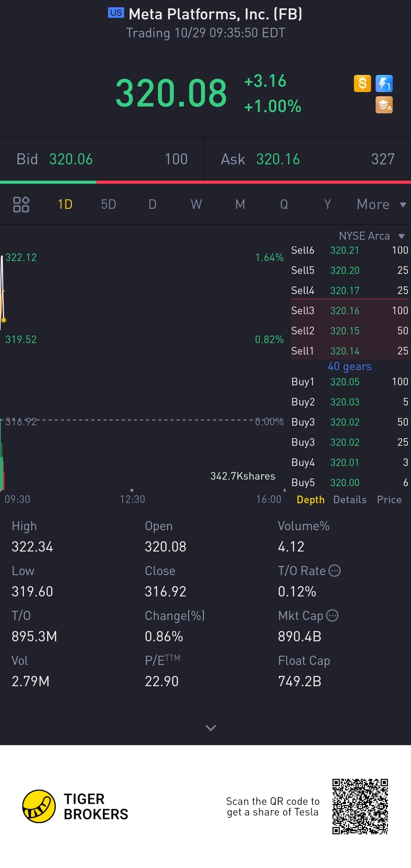Tap the US market flag badge
This screenshot has height=868, width=411.
[116, 13]
